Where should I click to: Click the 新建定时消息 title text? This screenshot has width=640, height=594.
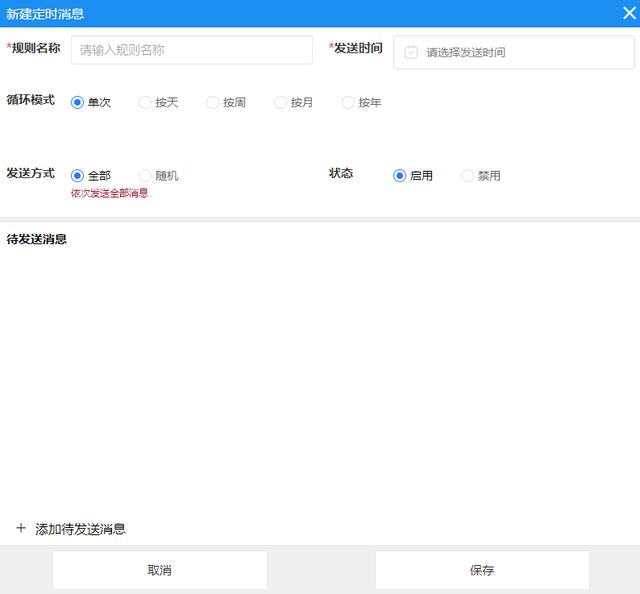pyautogui.click(x=45, y=14)
